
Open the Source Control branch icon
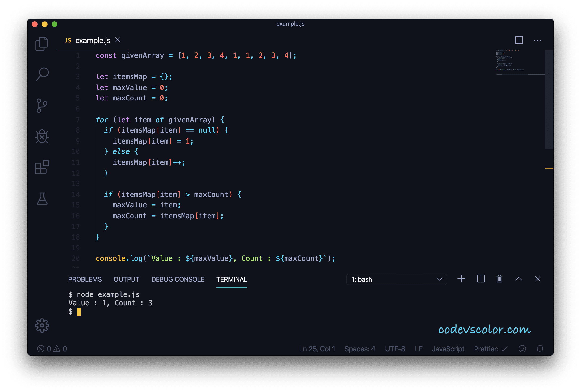(42, 106)
